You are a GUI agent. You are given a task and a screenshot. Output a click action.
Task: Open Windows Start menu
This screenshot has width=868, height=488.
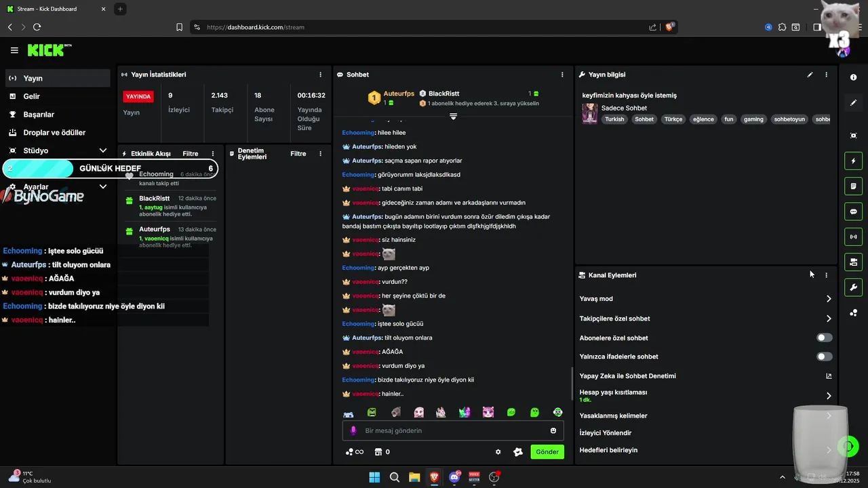coord(374,477)
